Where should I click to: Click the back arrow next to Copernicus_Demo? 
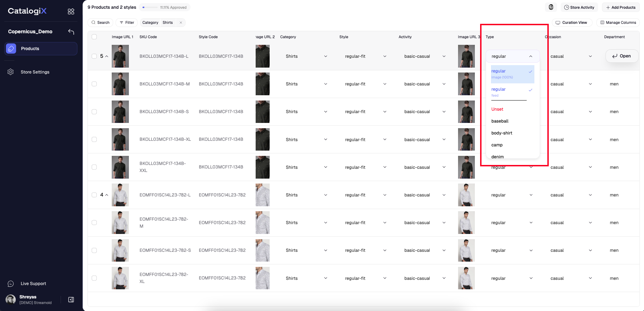[x=71, y=32]
